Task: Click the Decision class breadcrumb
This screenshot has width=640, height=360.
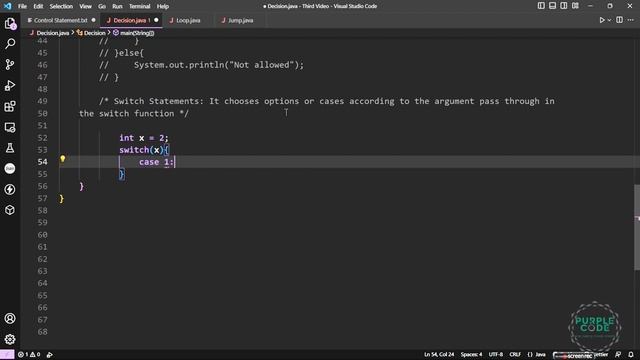Action: click(x=91, y=33)
